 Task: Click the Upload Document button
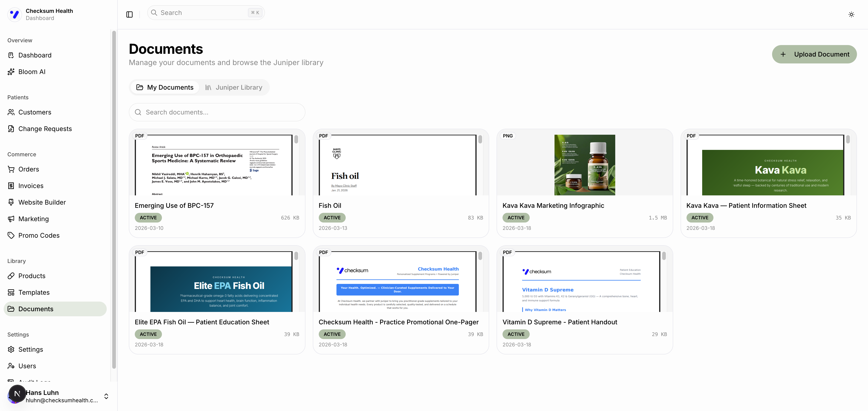[814, 54]
